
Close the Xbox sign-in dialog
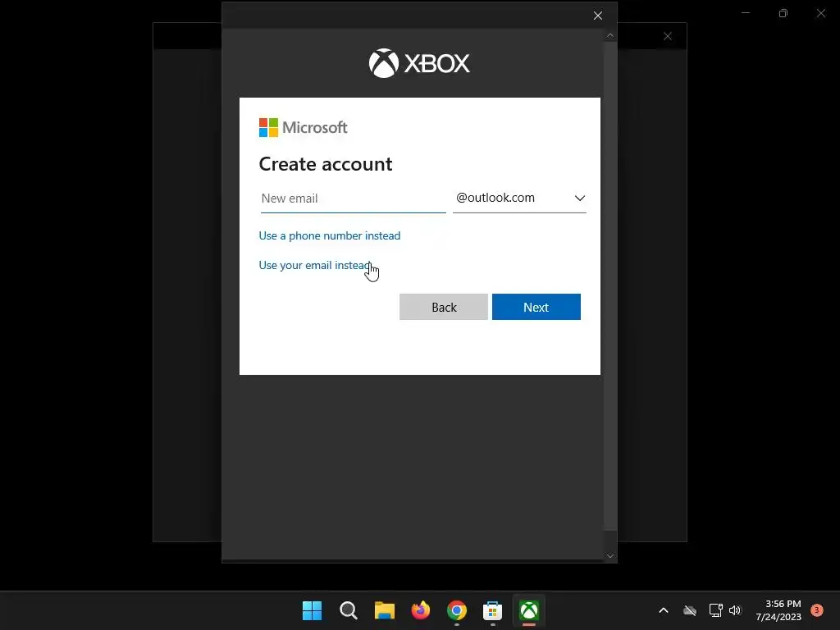click(598, 16)
